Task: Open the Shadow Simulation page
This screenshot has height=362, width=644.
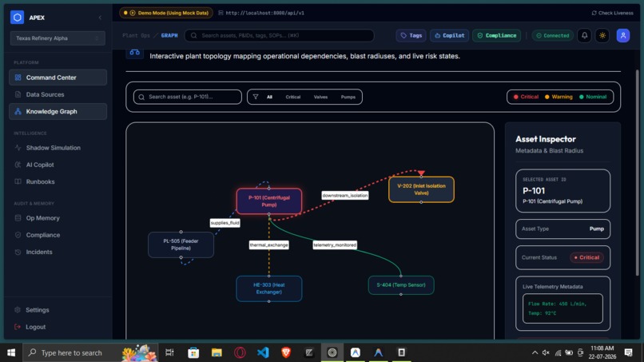Action: (58, 148)
